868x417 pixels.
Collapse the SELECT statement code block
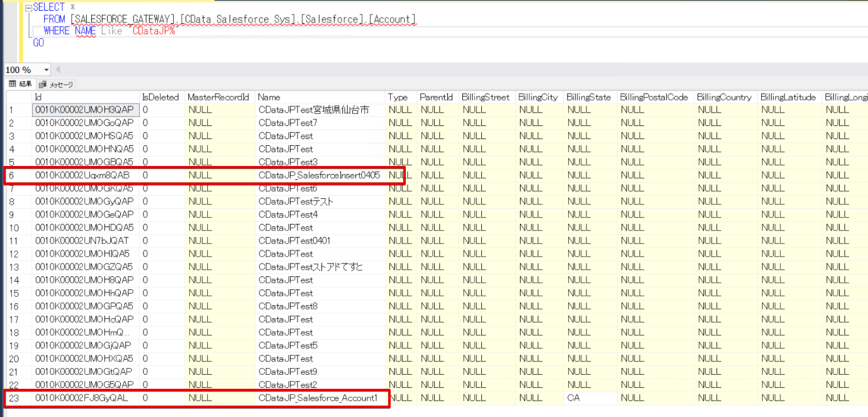[27, 7]
